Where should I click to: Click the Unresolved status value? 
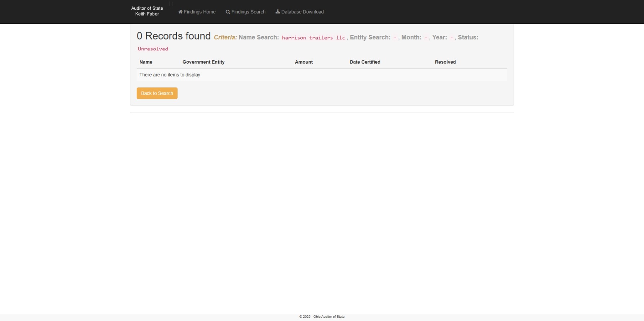click(153, 49)
